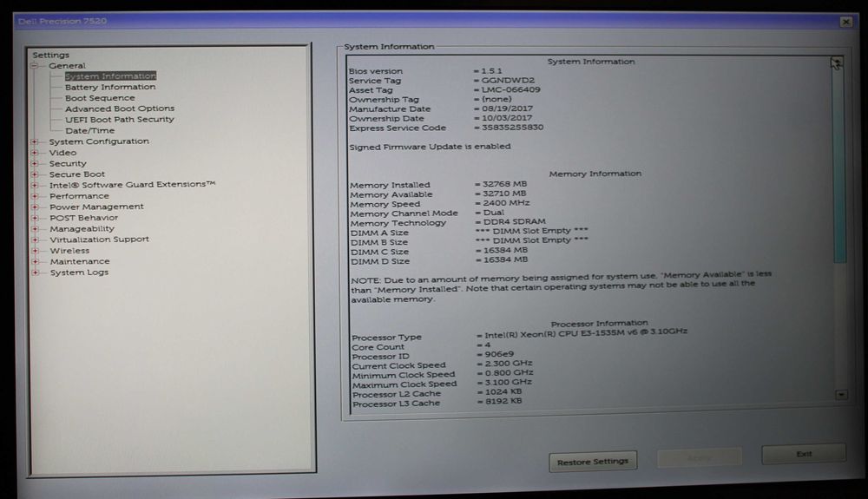The height and width of the screenshot is (499, 868).
Task: Expand the Video settings node
Action: [x=35, y=153]
